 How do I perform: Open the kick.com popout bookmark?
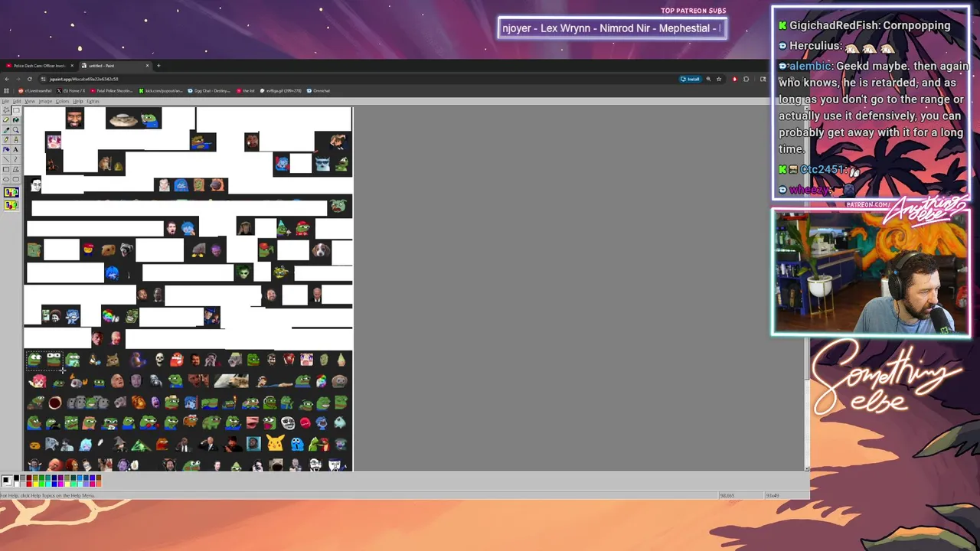[161, 90]
